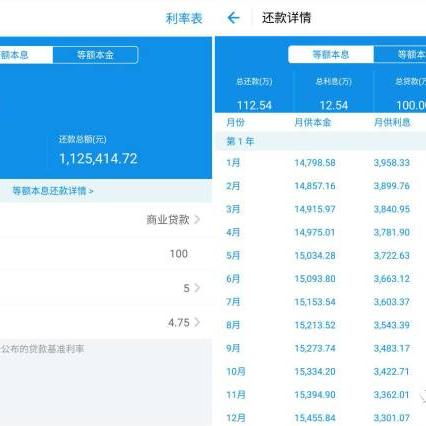Select 9月 principal 15,273.74
The width and height of the screenshot is (426, 426).
[315, 348]
